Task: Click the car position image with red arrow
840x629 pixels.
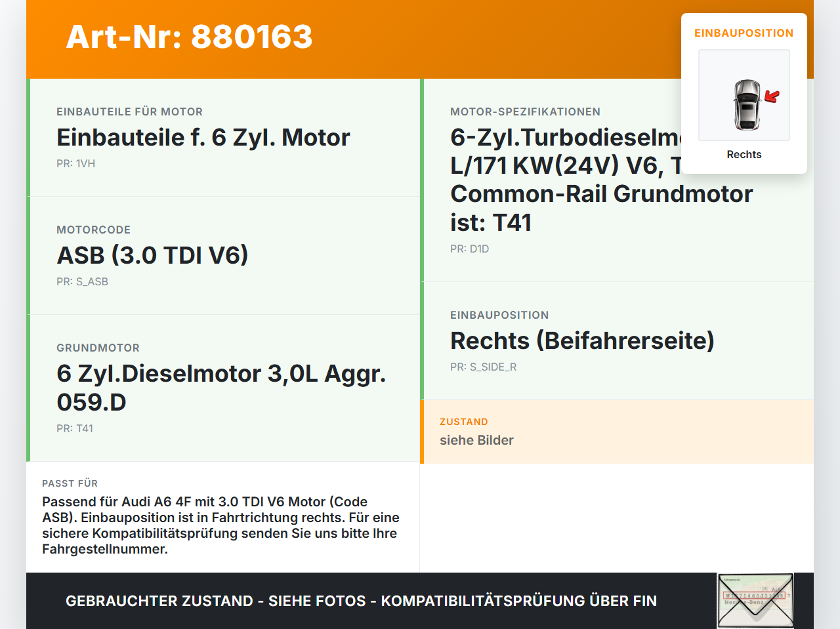Action: (x=744, y=95)
